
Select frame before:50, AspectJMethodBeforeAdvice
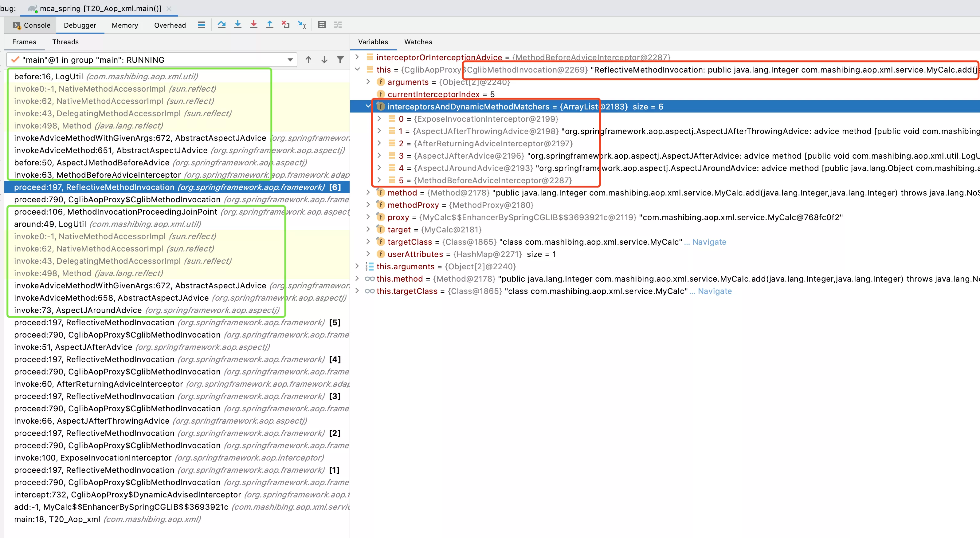177,163
